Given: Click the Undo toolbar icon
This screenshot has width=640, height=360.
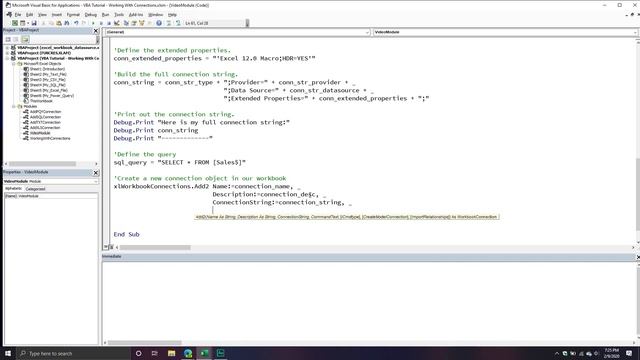Looking at the screenshot, I should point(76,23).
